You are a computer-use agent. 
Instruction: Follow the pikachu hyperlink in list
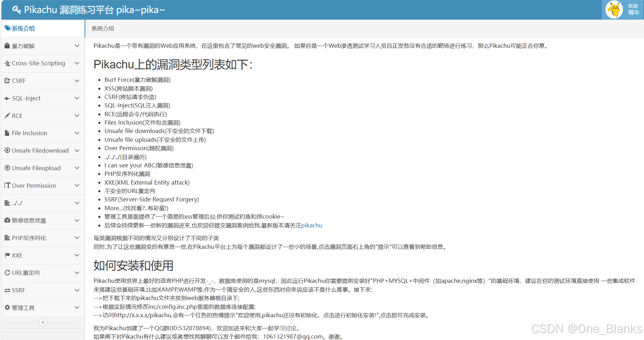pos(312,225)
